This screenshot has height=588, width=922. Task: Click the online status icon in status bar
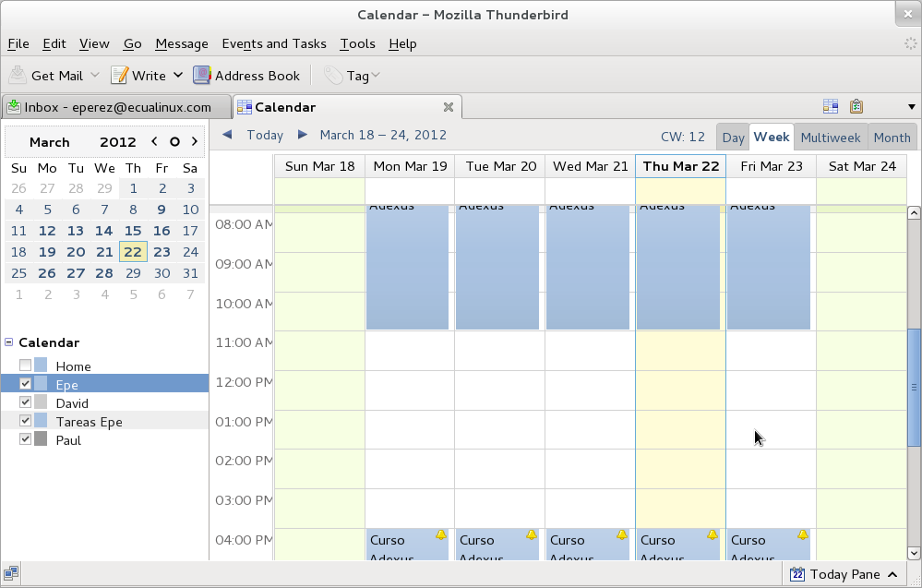[10, 572]
